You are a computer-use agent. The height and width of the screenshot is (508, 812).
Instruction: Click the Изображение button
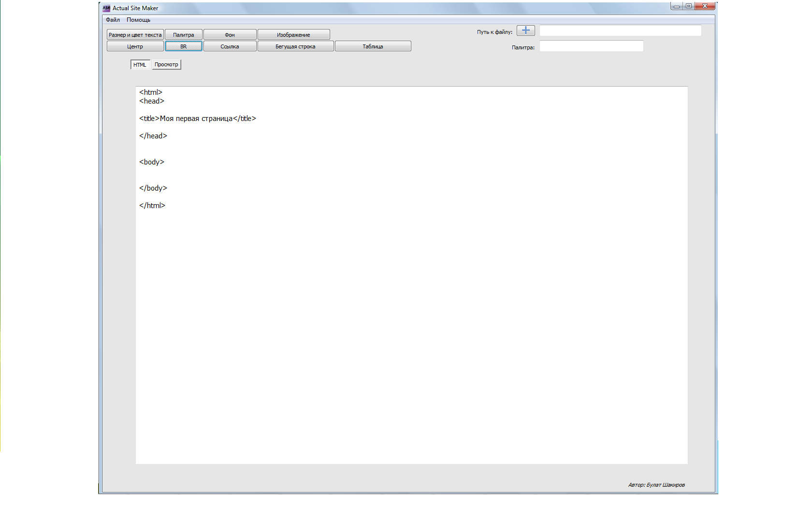click(x=294, y=34)
